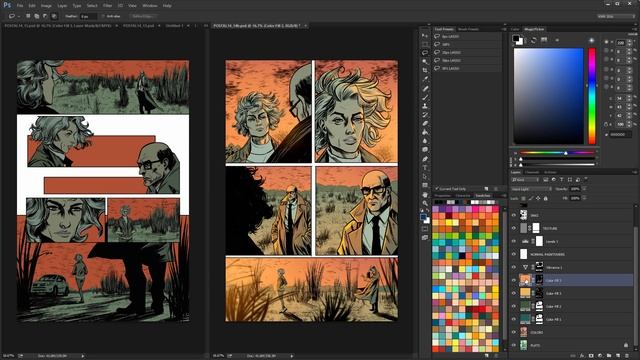Hide the TEXTURE layer
This screenshot has height=360, width=640.
pyautogui.click(x=514, y=228)
